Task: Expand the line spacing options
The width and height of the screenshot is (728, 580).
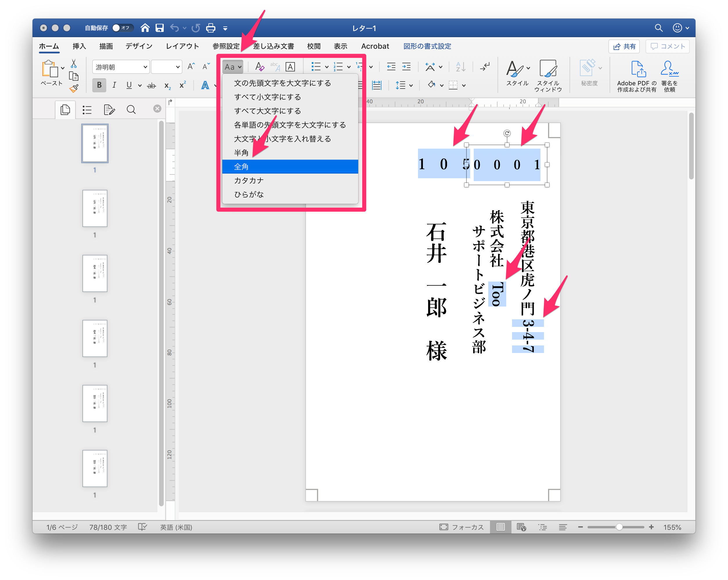Action: [x=404, y=85]
